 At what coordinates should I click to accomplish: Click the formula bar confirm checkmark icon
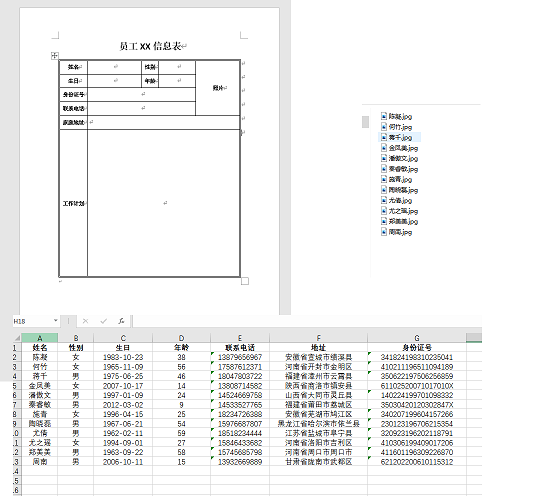click(103, 321)
